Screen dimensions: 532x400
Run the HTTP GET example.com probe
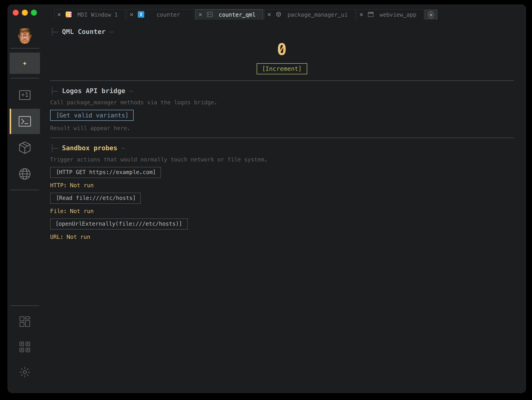[106, 172]
